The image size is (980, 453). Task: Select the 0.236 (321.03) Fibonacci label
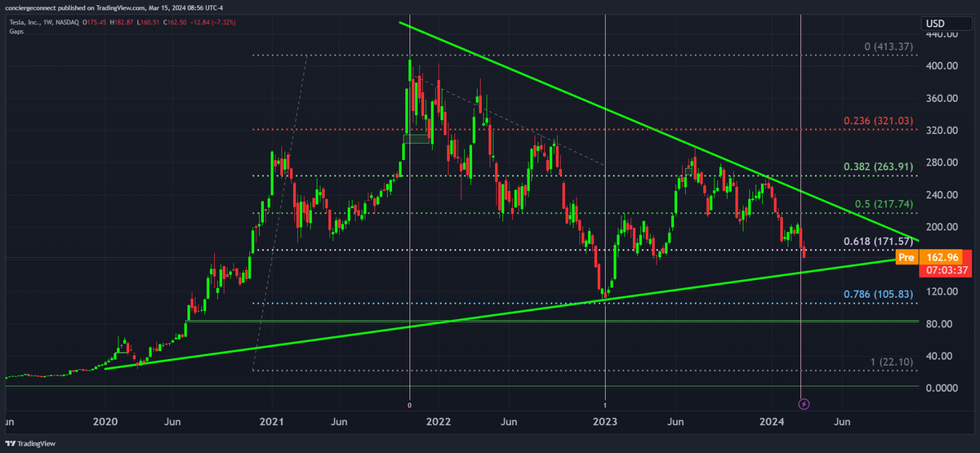(x=876, y=122)
